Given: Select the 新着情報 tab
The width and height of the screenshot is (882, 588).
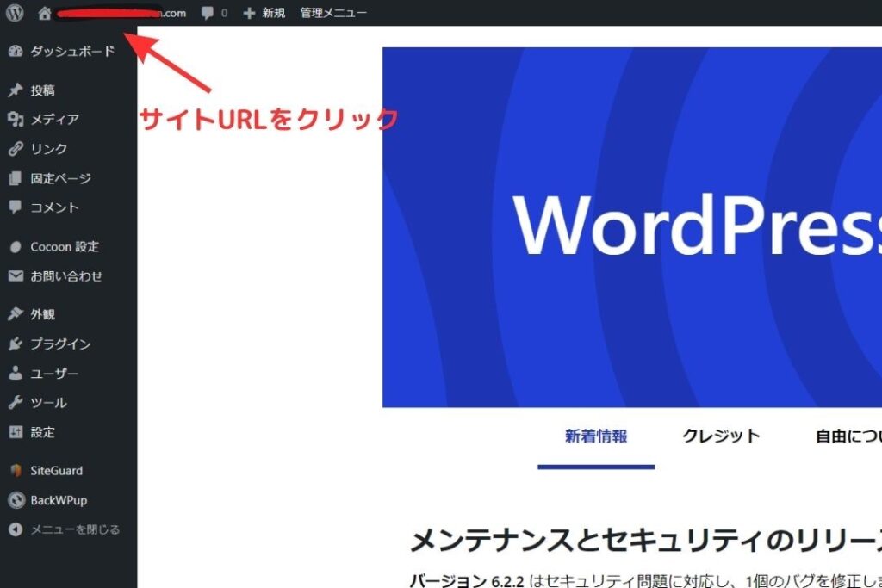Looking at the screenshot, I should 596,436.
